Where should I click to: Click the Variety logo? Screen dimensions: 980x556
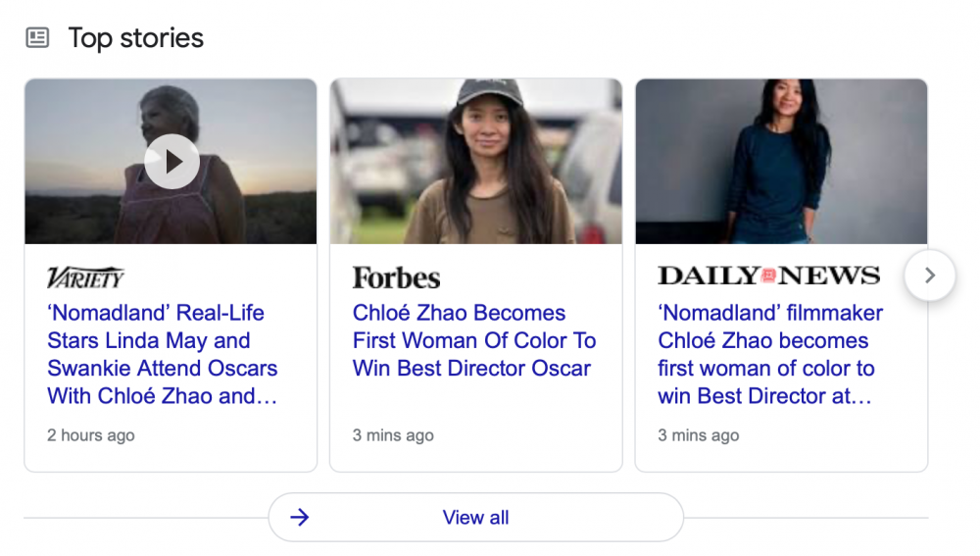86,278
